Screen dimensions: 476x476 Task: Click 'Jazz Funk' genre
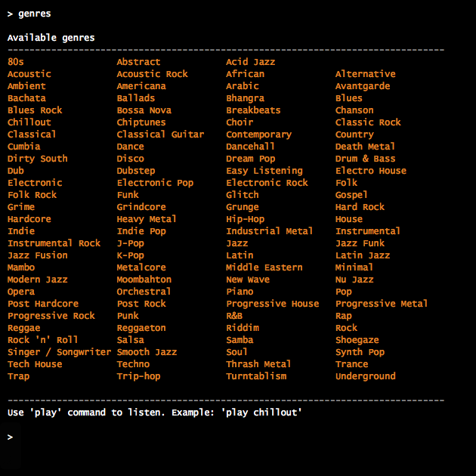360,243
